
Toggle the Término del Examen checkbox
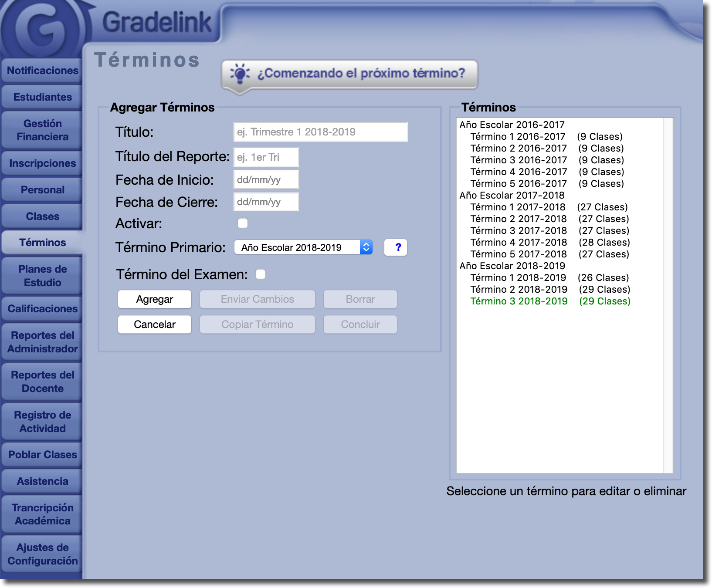point(261,274)
